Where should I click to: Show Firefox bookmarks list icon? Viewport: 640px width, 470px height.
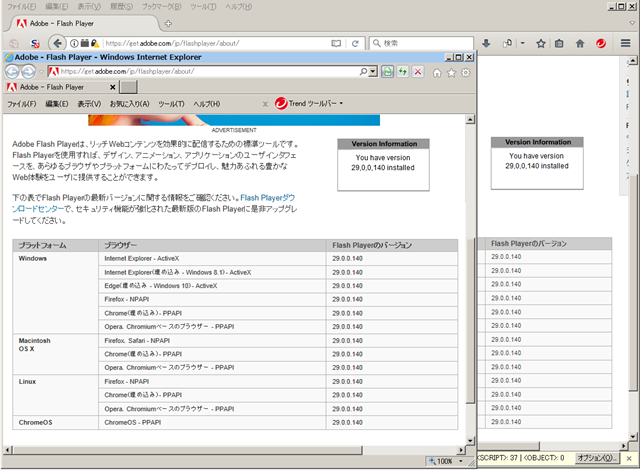coord(559,43)
